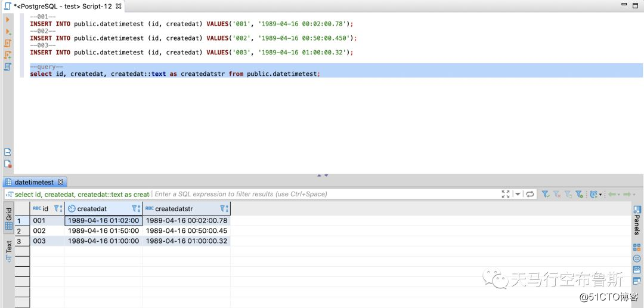Focus the SQL filter expression field

coord(324,194)
